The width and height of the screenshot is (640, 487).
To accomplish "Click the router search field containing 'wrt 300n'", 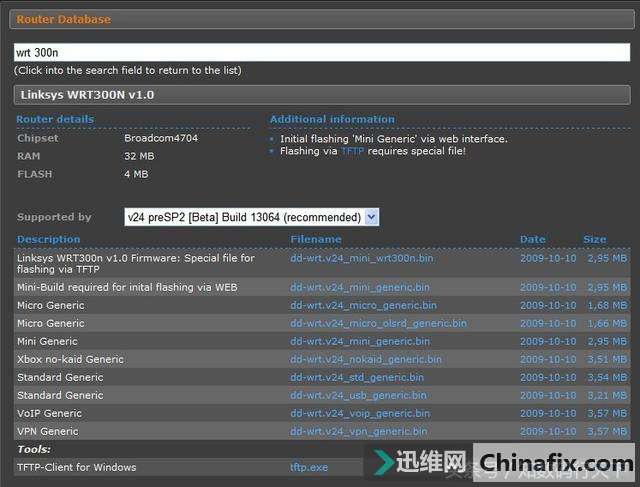I will (322, 53).
